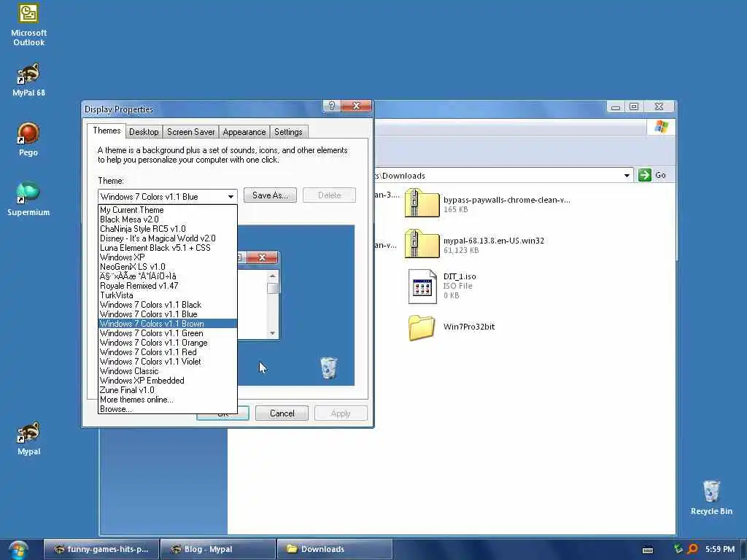Click the preview window scrollbar up arrow
Screen dimensions: 747x560
coord(273,276)
